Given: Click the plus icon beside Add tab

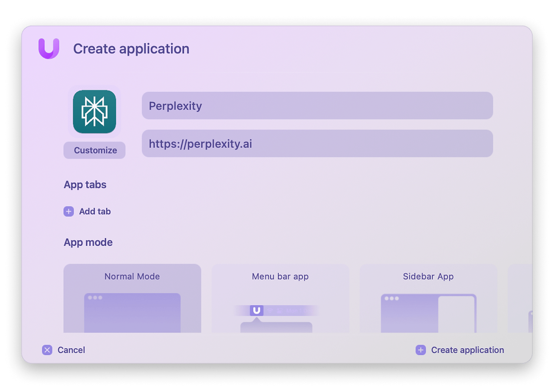Looking at the screenshot, I should click(x=69, y=211).
